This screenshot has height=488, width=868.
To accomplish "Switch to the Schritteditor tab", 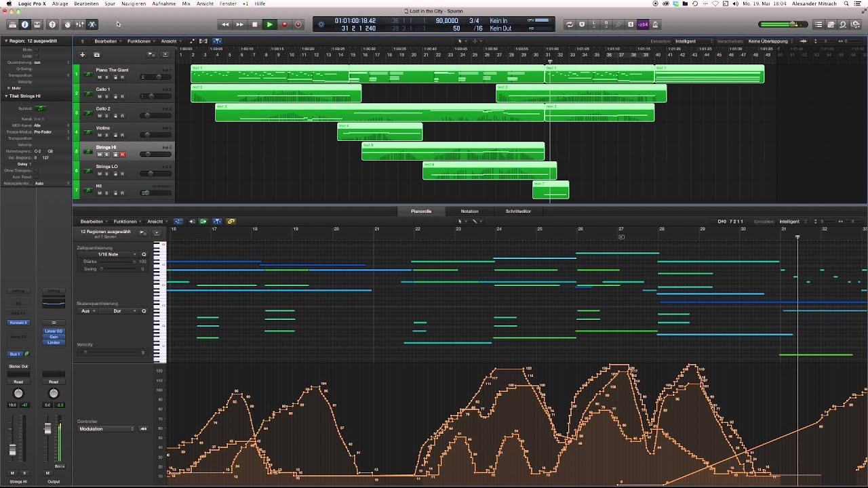I will pos(518,211).
